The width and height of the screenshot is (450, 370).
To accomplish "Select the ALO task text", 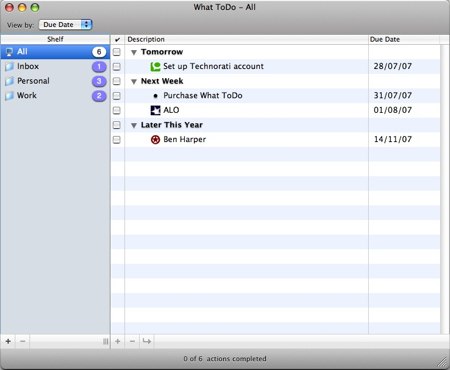I will [x=171, y=110].
